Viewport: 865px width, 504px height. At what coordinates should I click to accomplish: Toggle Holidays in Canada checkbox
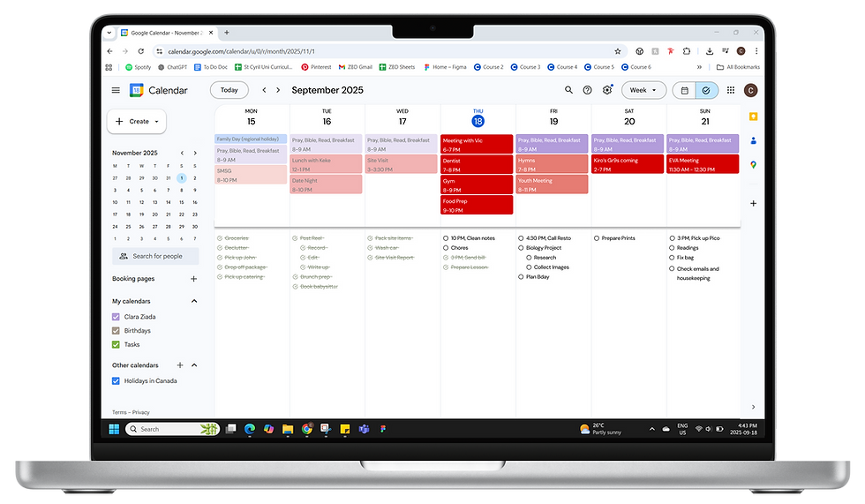[x=116, y=381]
